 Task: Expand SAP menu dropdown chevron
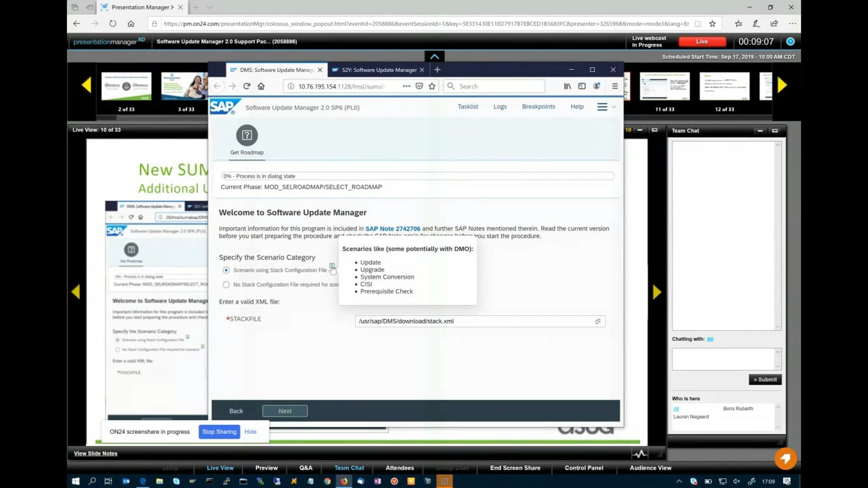click(614, 106)
